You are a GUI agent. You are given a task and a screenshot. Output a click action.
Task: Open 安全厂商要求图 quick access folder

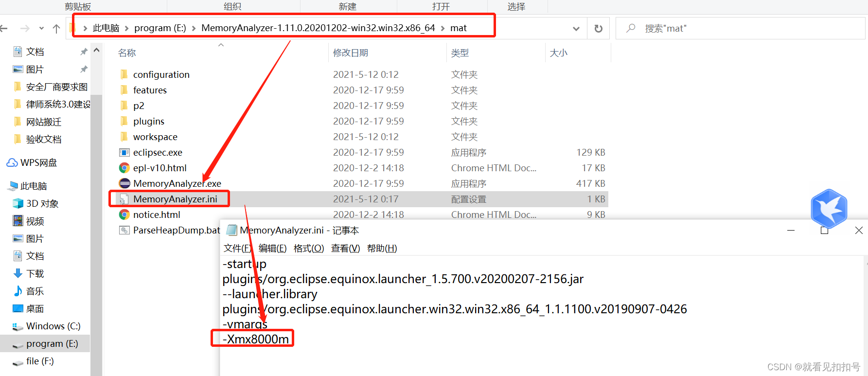click(51, 87)
